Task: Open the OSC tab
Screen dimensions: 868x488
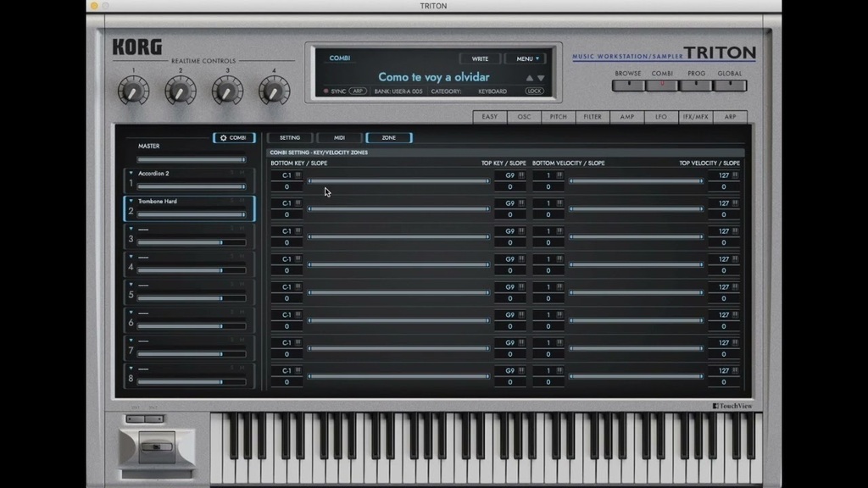Action: pos(524,117)
